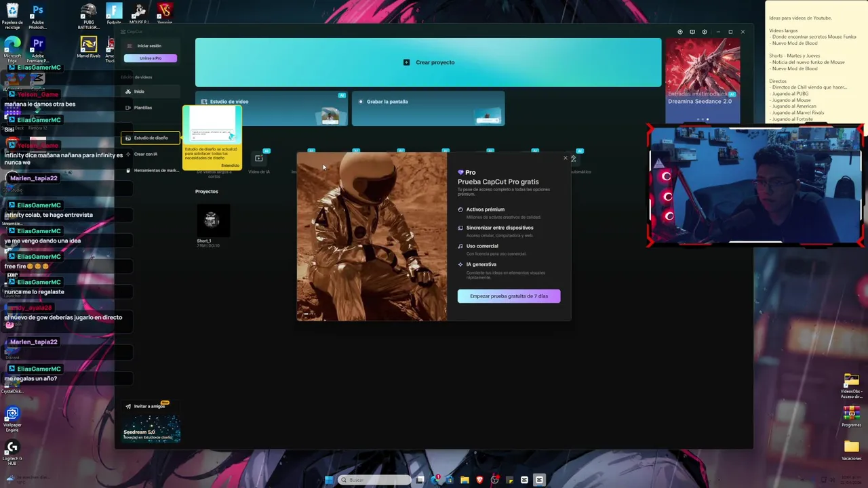The image size is (868, 488).
Task: Click the Crear proyecto button
Action: tap(428, 62)
